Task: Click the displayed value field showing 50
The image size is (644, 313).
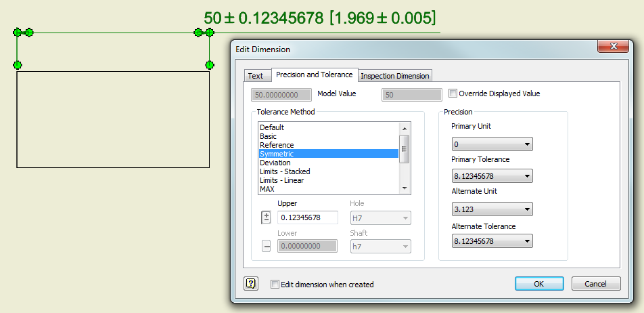Action: [412, 95]
